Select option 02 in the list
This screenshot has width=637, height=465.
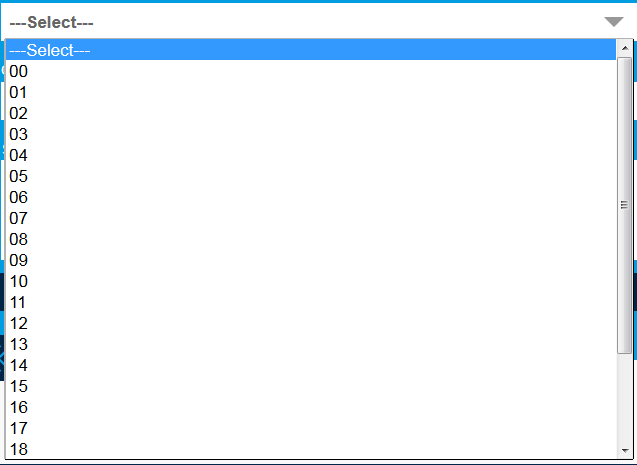tap(311, 113)
